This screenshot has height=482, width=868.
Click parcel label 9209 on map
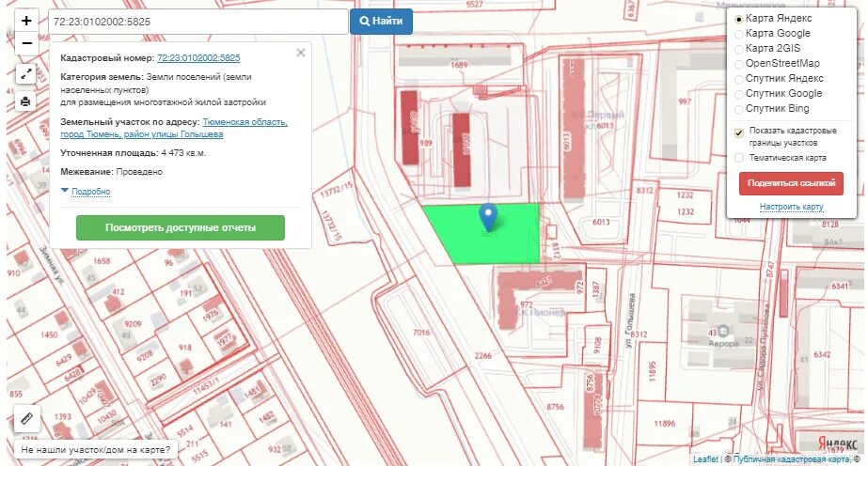[x=133, y=324]
